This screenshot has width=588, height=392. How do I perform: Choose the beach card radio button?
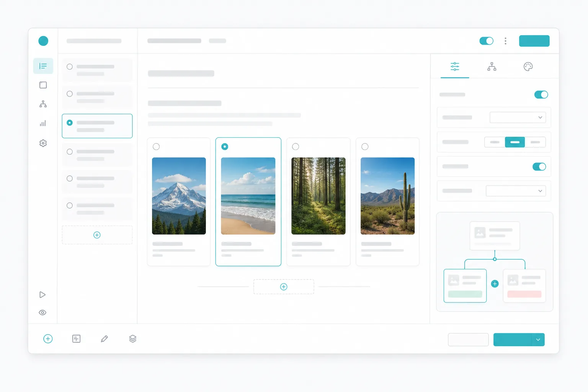click(x=225, y=147)
